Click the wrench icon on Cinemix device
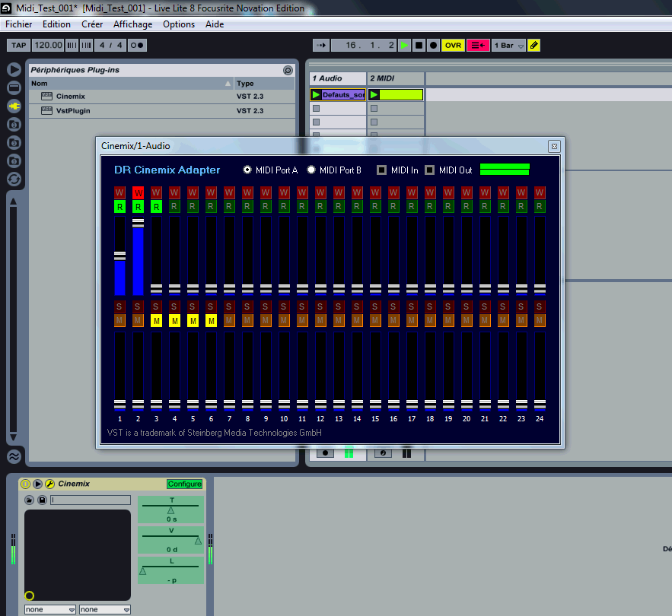The width and height of the screenshot is (672, 616). (x=49, y=484)
